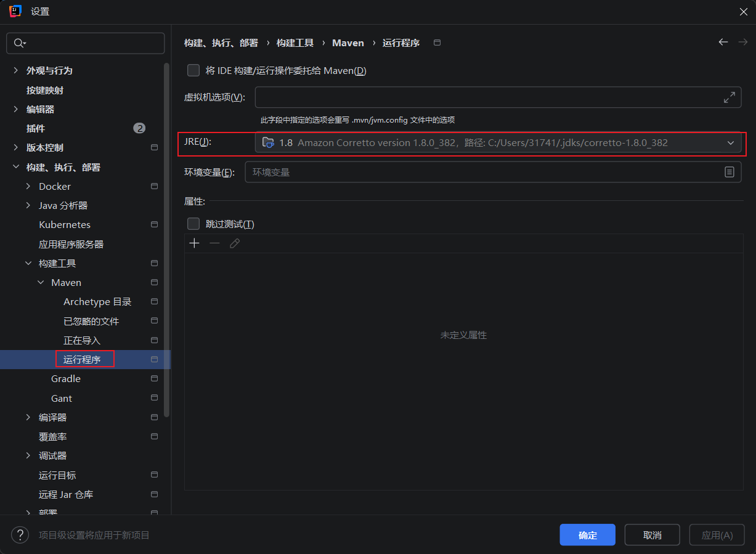Click project-level icon next to 正在导入
The width and height of the screenshot is (756, 554).
(x=154, y=340)
